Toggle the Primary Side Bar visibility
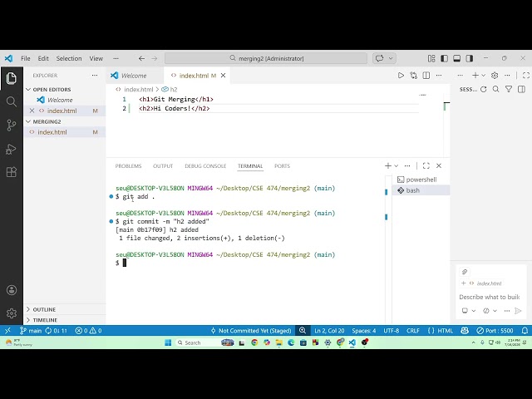The height and width of the screenshot is (399, 532). (444, 58)
